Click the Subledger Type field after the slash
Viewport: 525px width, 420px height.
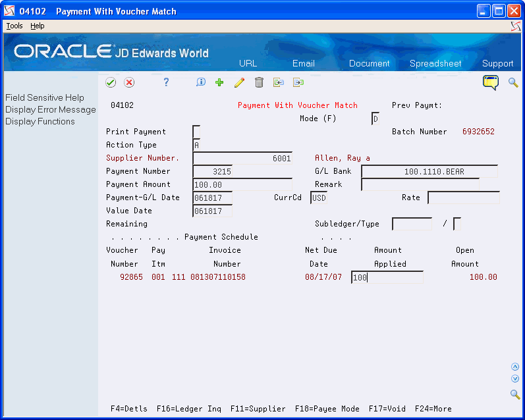[x=457, y=224]
